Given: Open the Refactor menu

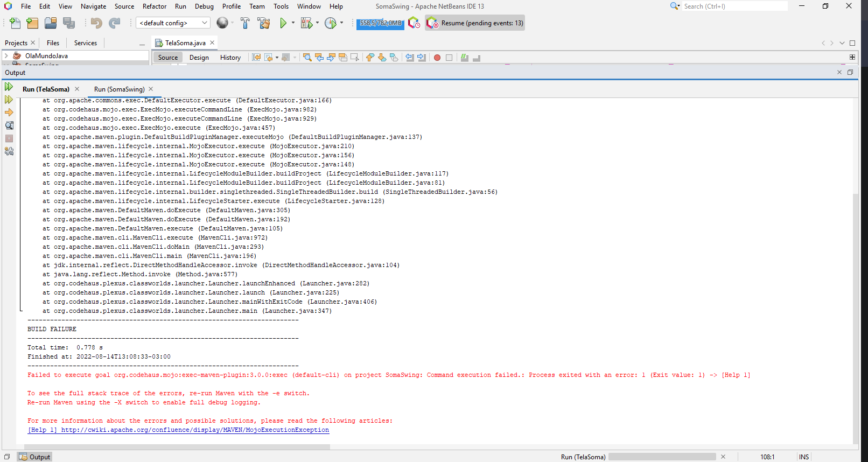Looking at the screenshot, I should [155, 6].
